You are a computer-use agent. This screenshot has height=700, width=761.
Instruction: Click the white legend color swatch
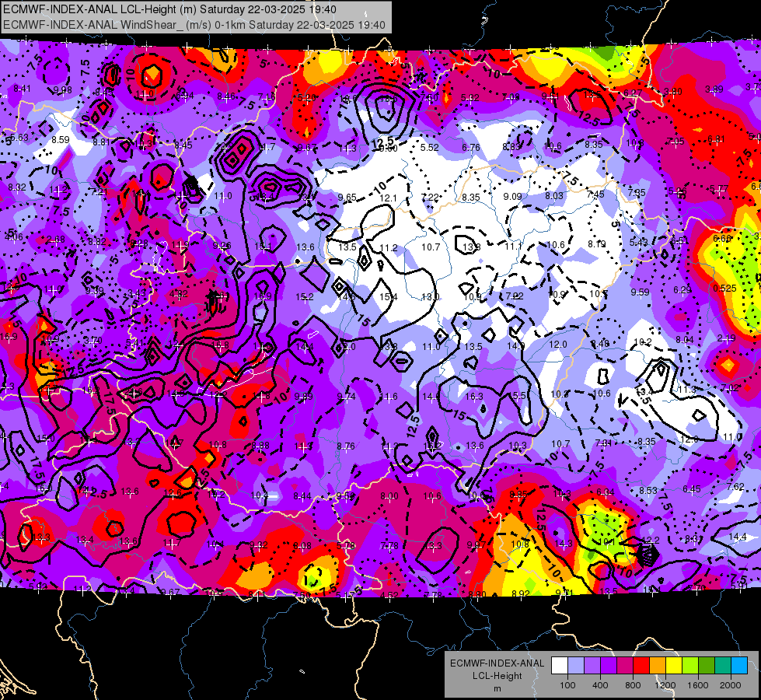[560, 666]
